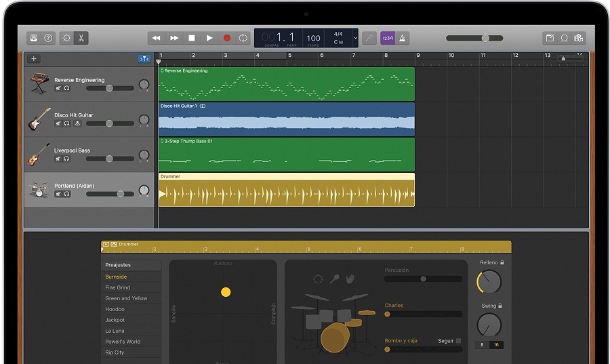Check the Seguir checkbox

coord(458,341)
